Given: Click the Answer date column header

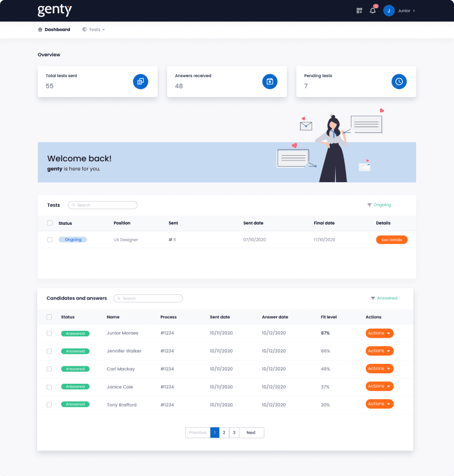Looking at the screenshot, I should 275,317.
